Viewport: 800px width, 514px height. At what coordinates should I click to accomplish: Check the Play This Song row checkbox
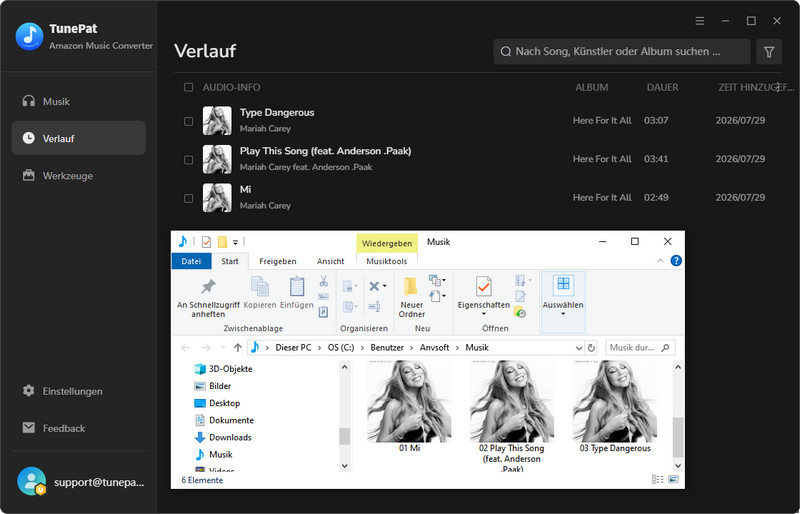pyautogui.click(x=188, y=160)
